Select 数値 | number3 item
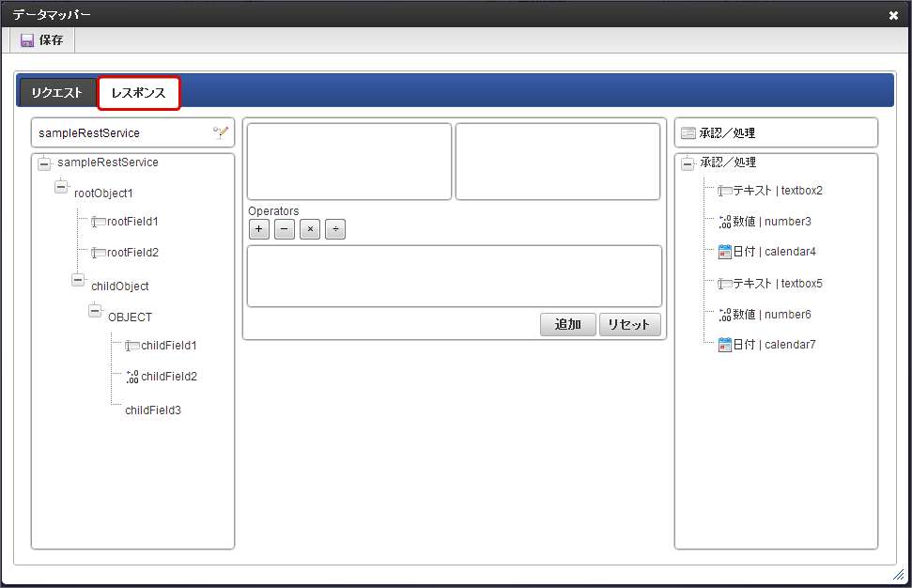 click(772, 222)
